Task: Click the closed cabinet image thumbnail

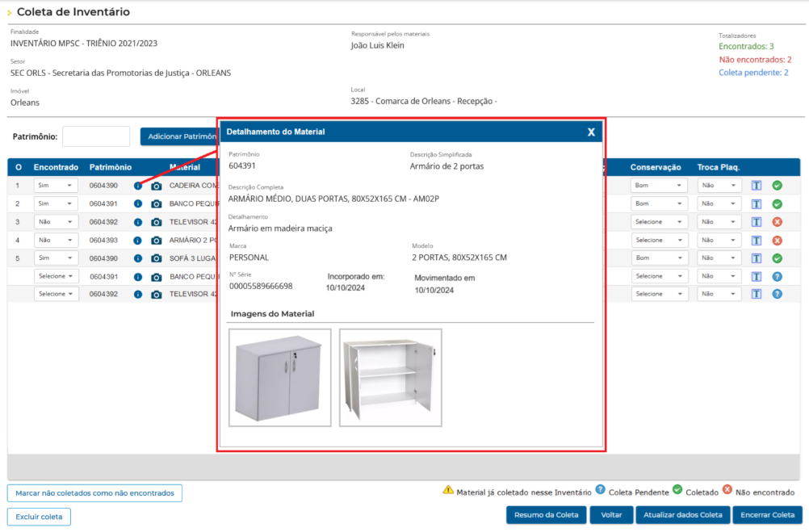Action: tap(279, 378)
